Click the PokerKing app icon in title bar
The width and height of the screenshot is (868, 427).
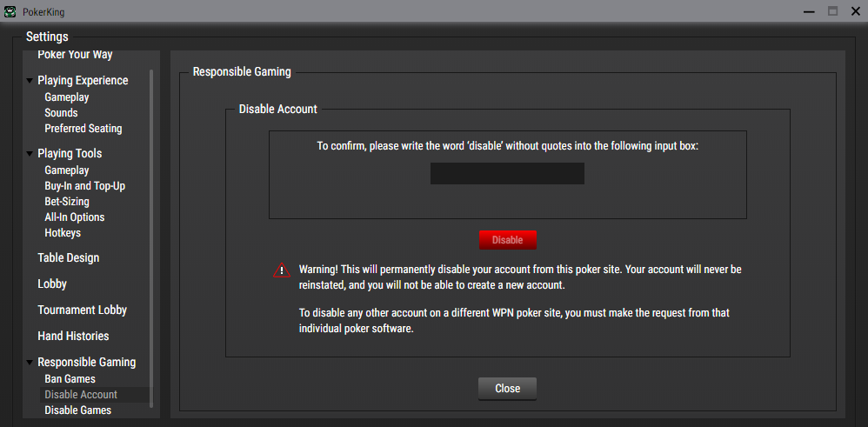click(x=10, y=11)
